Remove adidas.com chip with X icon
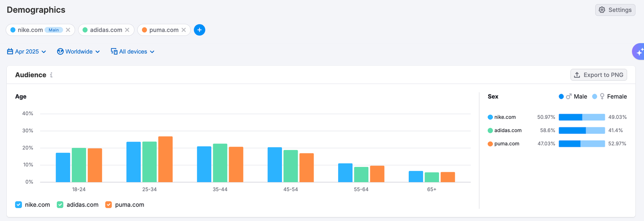644x221 pixels. click(x=127, y=30)
